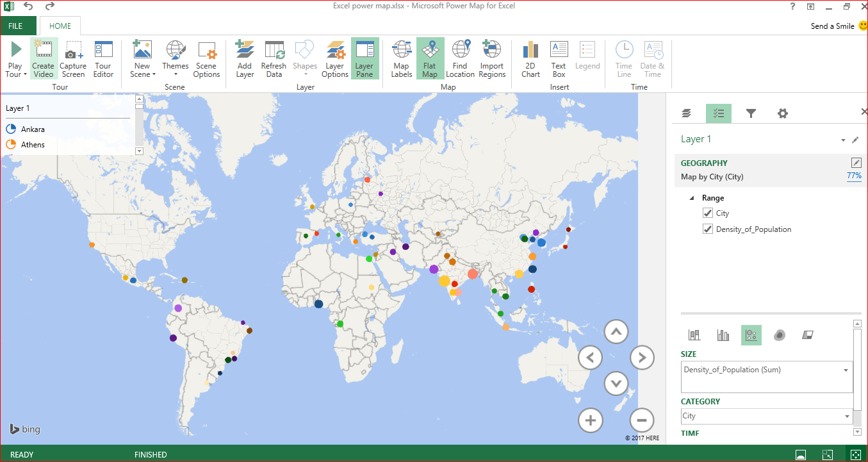Image resolution: width=868 pixels, height=462 pixels.
Task: Select the Clustered Column chart type
Action: tap(723, 335)
